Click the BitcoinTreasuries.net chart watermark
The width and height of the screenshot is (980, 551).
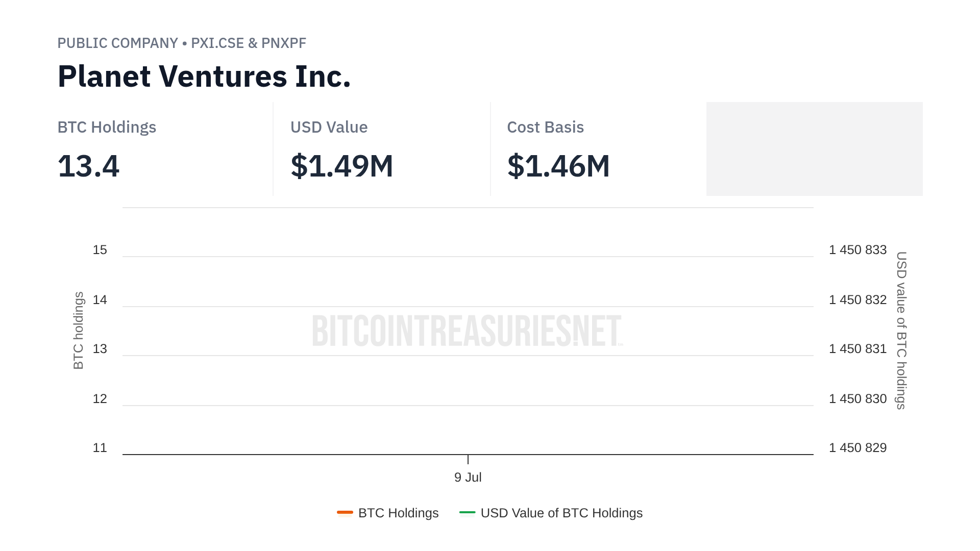(467, 331)
